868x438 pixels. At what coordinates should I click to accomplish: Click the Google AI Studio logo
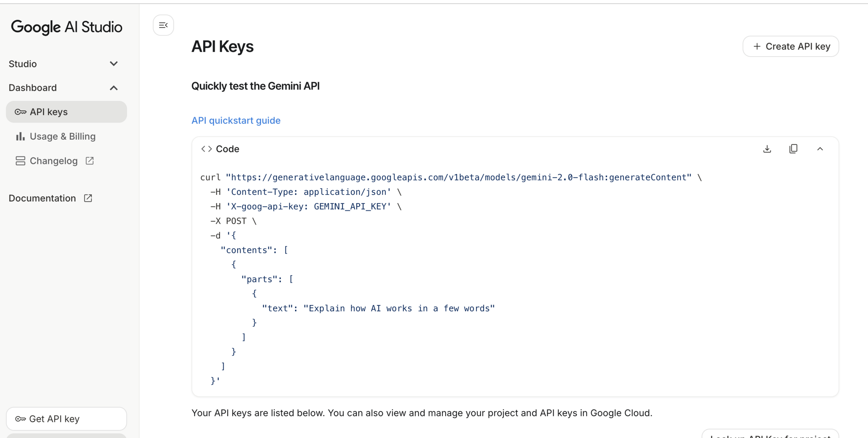pyautogui.click(x=66, y=27)
